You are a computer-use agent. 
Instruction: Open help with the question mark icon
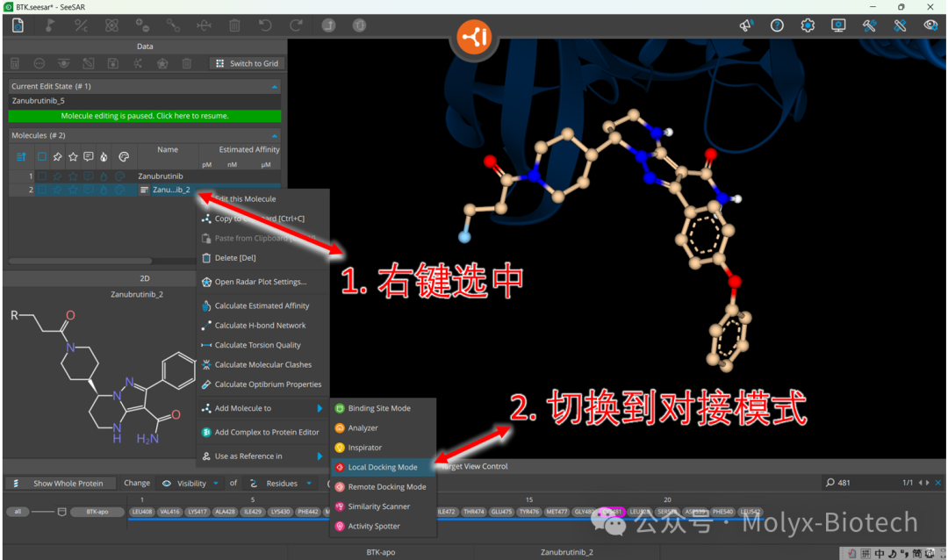[x=777, y=25]
